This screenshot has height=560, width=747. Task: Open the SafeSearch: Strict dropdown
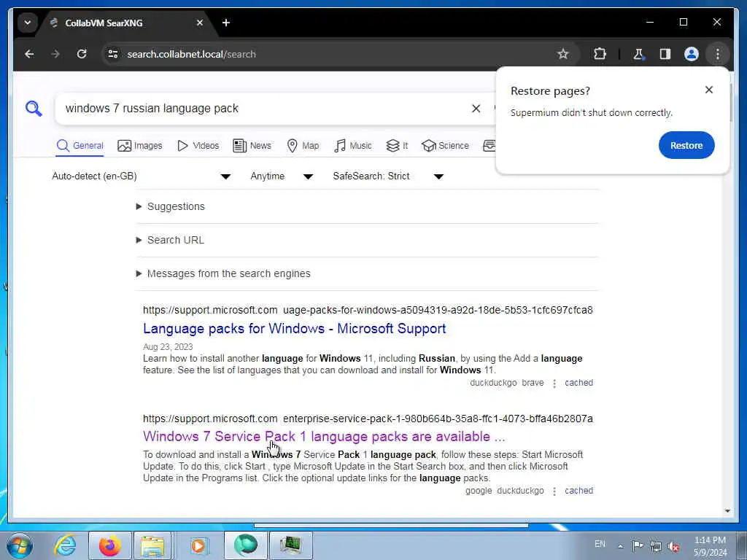tap(388, 176)
